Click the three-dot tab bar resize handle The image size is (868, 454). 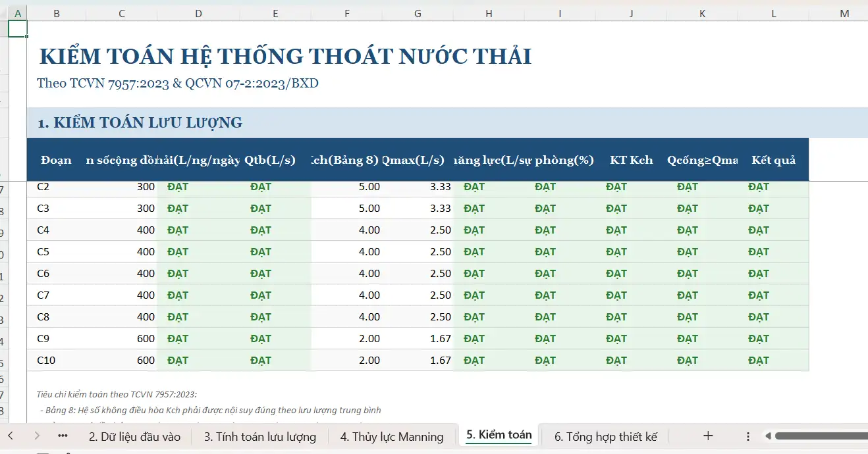pos(748,436)
